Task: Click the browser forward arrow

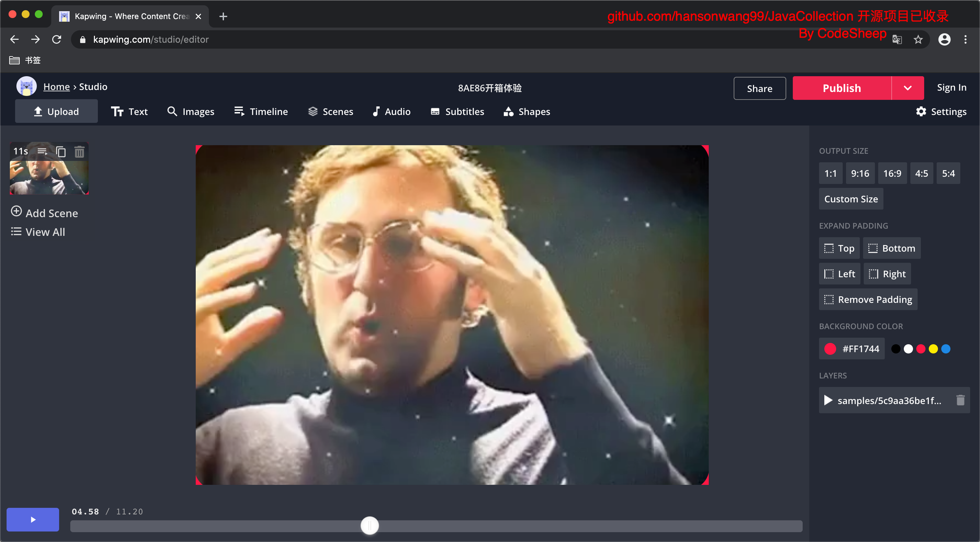Action: [x=35, y=39]
